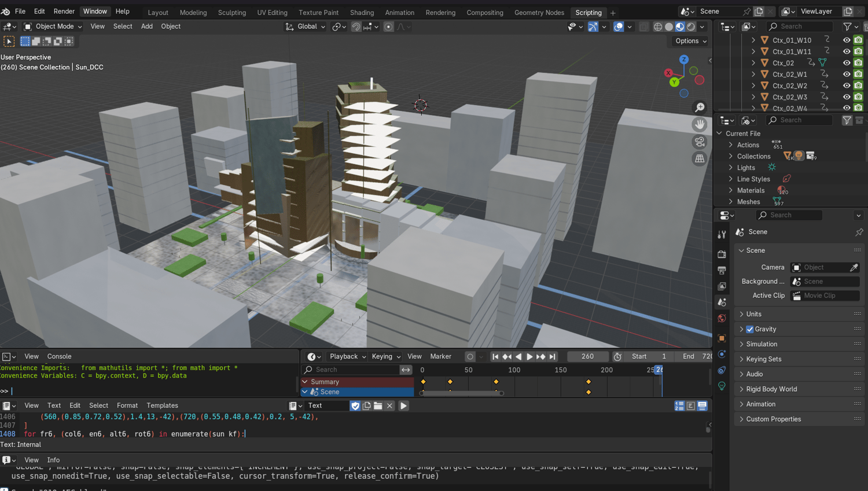
Task: Run the script with play button
Action: click(x=403, y=406)
